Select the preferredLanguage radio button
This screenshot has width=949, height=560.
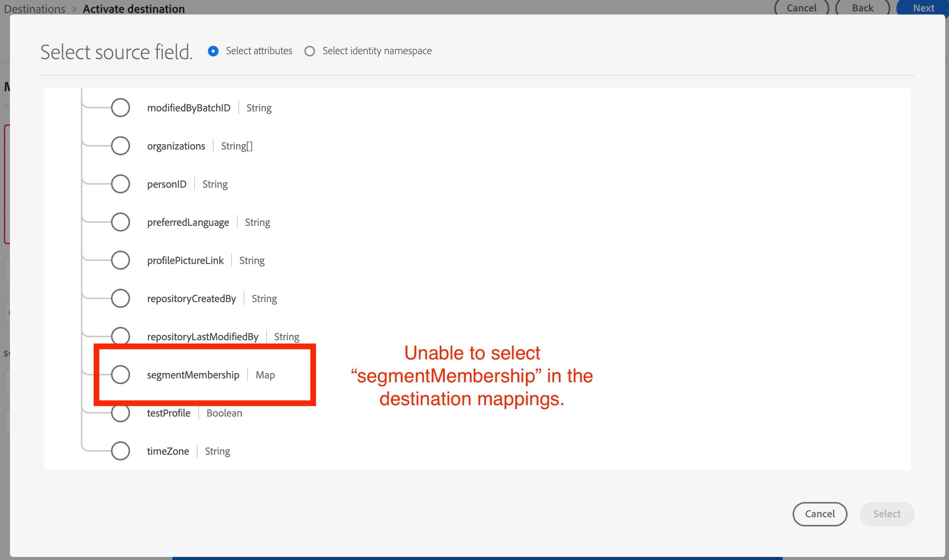coord(120,222)
